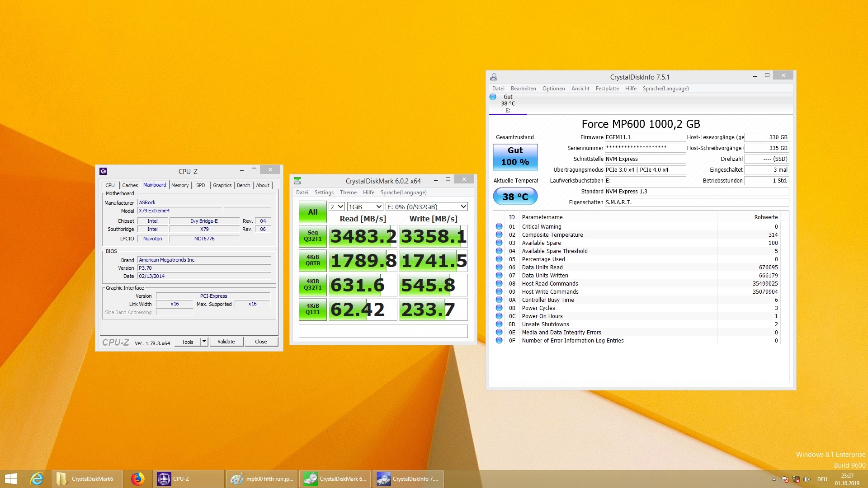Click the CrystalDiskInfo title bar icon

[494, 77]
